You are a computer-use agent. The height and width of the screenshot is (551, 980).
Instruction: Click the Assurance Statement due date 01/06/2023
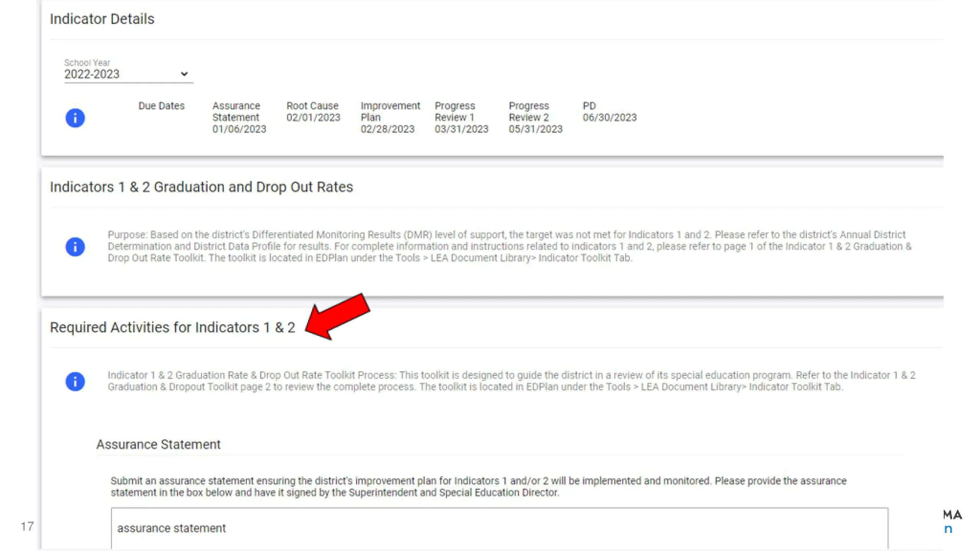click(x=239, y=129)
